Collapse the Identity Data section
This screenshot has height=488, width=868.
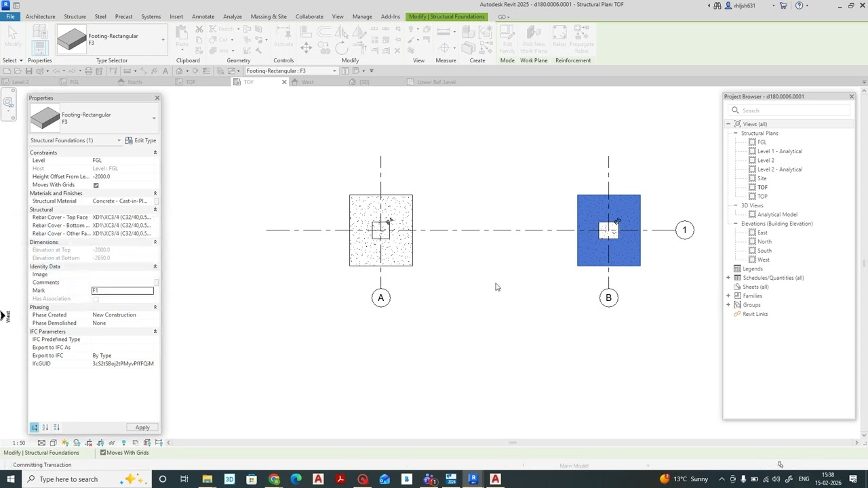click(155, 266)
